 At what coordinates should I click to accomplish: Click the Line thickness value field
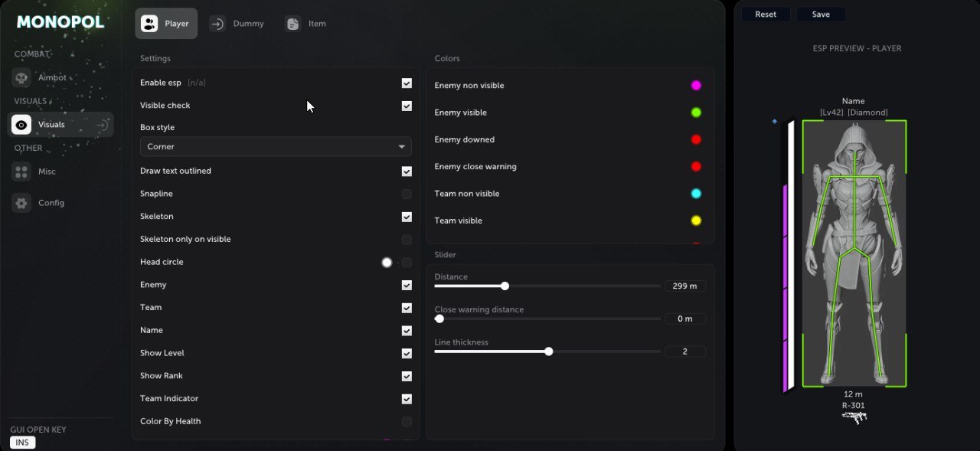tap(685, 351)
